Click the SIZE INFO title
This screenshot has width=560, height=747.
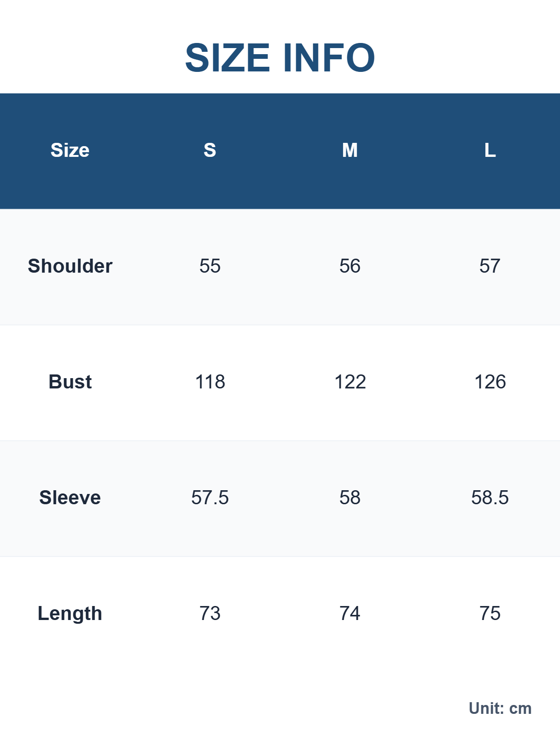coord(280,58)
